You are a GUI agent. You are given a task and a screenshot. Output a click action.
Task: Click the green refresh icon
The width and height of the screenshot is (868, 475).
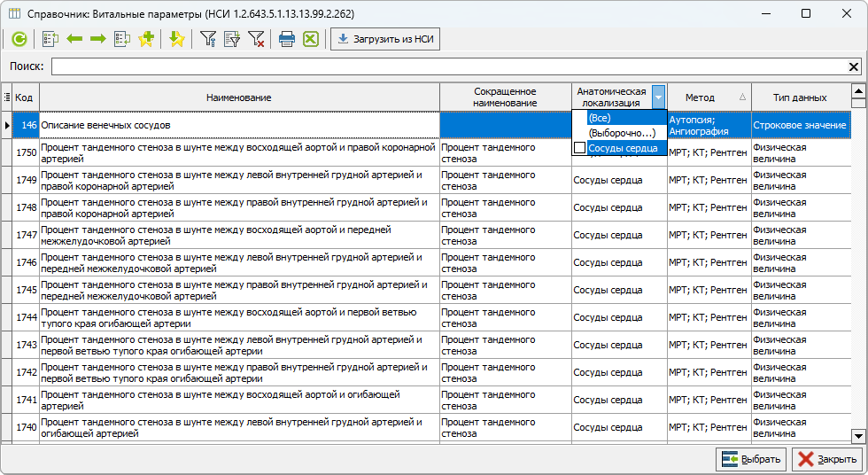19,39
